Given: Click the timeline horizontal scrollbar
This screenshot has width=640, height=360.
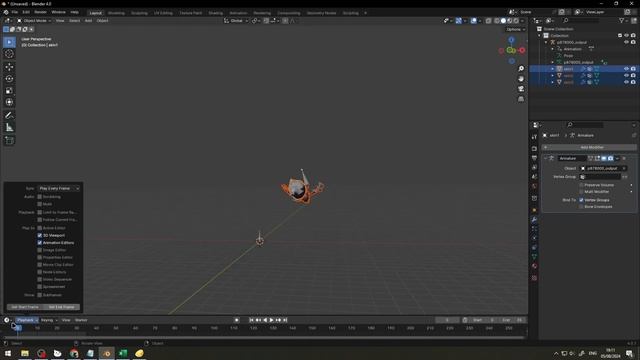Looking at the screenshot, I should click(264, 338).
